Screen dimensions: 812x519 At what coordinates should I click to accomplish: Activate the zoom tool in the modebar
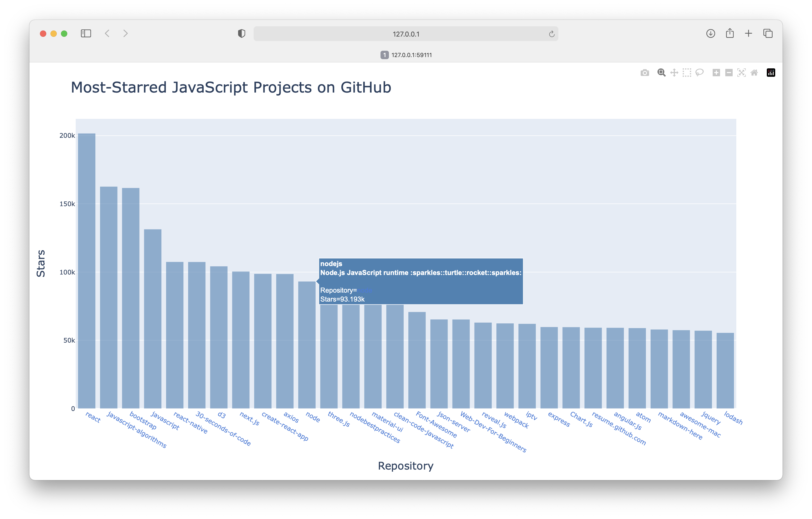click(x=661, y=73)
